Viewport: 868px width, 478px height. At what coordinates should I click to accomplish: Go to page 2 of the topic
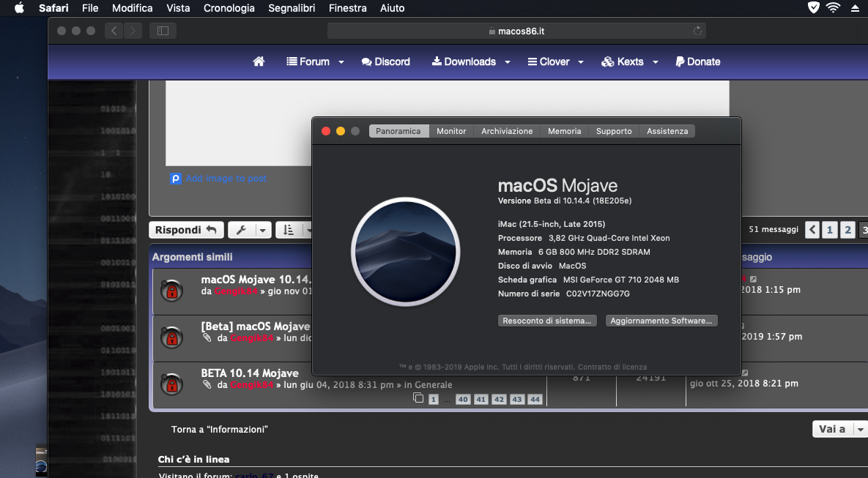pyautogui.click(x=847, y=230)
